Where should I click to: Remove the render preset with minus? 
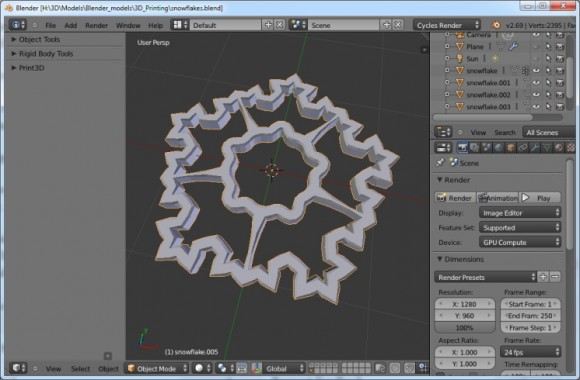[555, 277]
